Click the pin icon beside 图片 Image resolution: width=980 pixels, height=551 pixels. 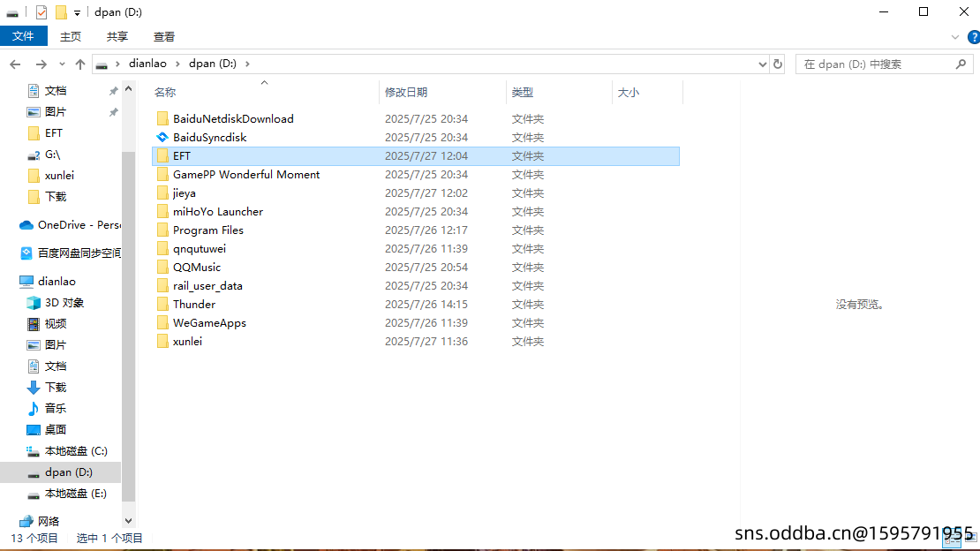113,112
